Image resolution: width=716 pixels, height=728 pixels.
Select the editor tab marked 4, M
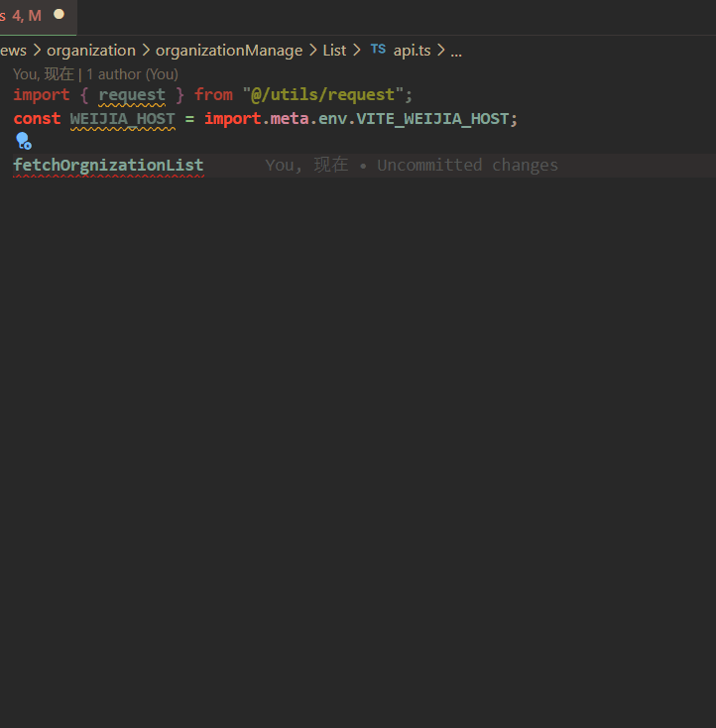pos(38,17)
